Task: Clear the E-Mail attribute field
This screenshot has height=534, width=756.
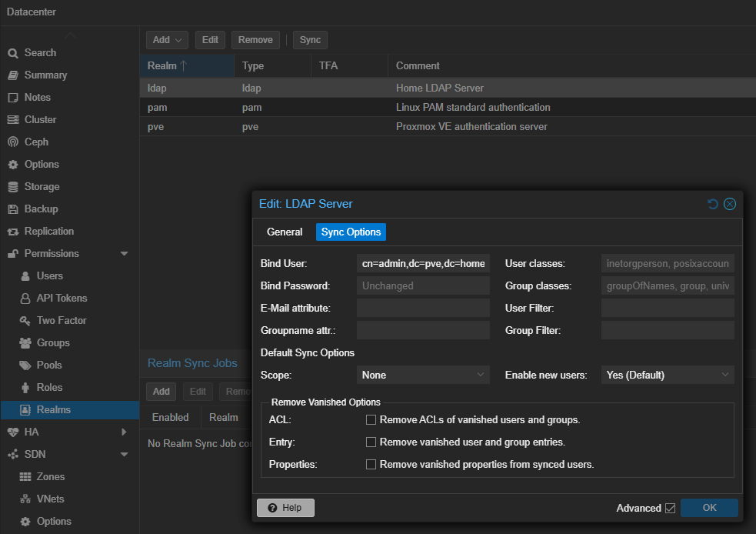Action: 423,309
